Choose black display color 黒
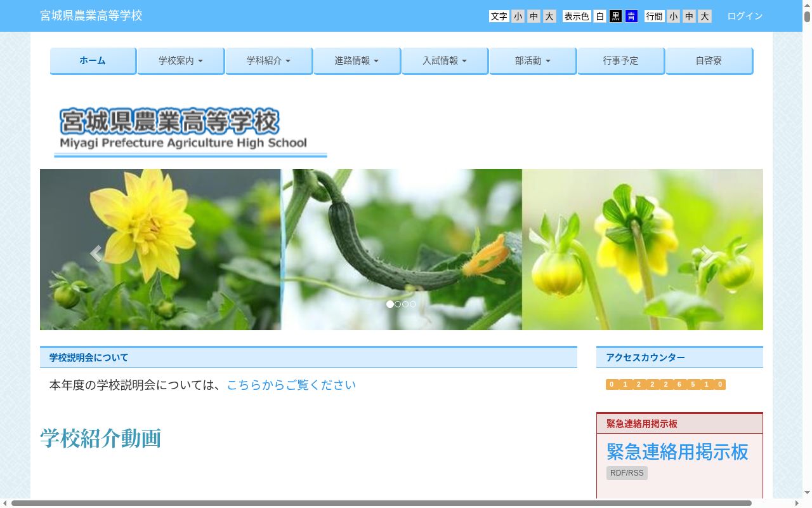The height and width of the screenshot is (508, 812). [x=615, y=17]
